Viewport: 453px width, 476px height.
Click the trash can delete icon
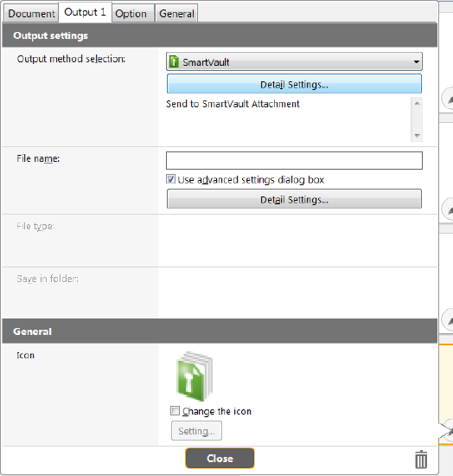tap(421, 460)
